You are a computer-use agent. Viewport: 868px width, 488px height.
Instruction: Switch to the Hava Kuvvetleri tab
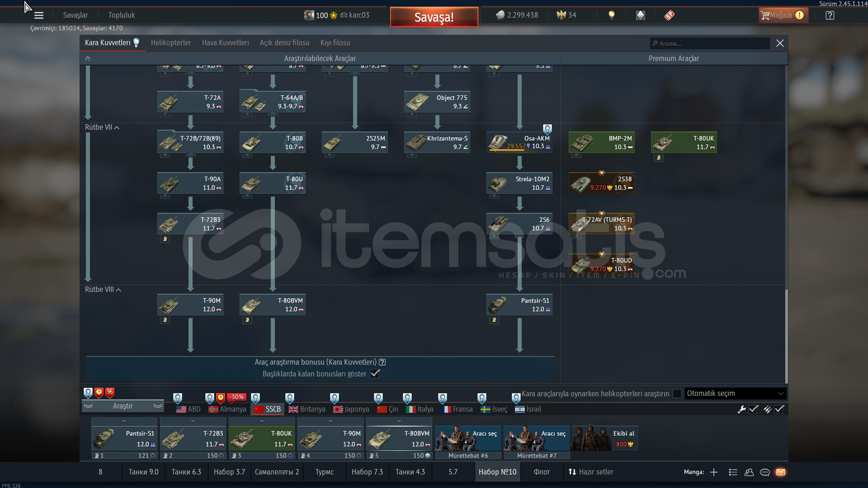pos(225,43)
